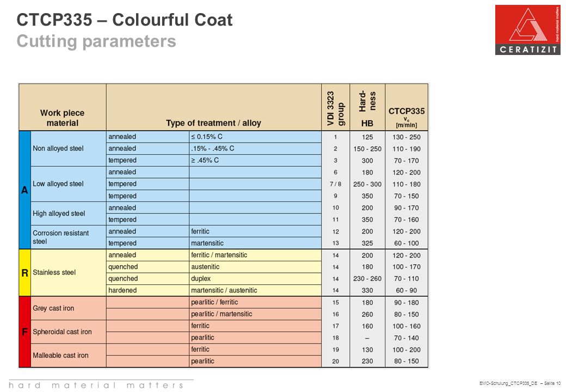Select the speed value '100 - 160'
Viewport: 566px width, 392px height.
point(407,326)
